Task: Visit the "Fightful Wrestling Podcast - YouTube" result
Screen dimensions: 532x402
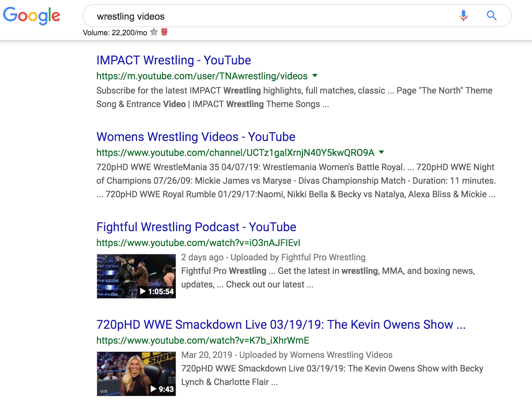Action: click(196, 227)
